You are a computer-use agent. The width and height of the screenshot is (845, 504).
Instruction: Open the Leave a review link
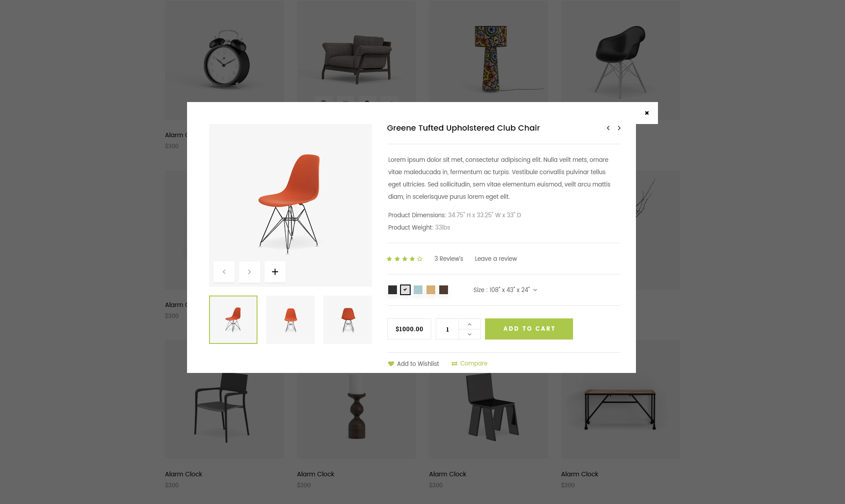tap(496, 259)
